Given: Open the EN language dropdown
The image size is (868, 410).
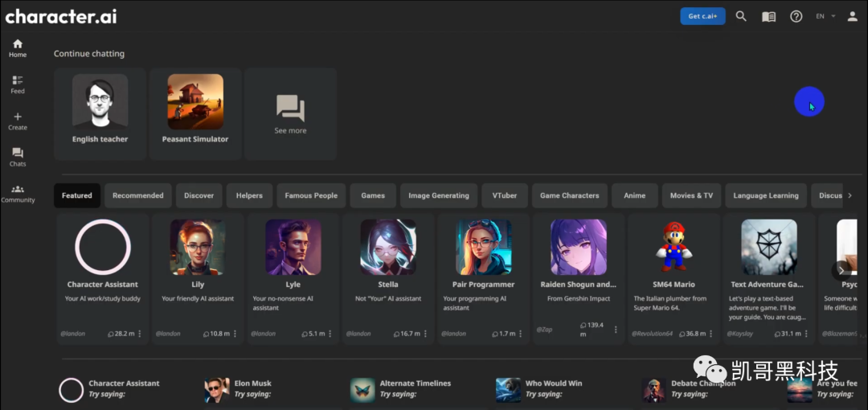Looking at the screenshot, I should click(x=825, y=16).
